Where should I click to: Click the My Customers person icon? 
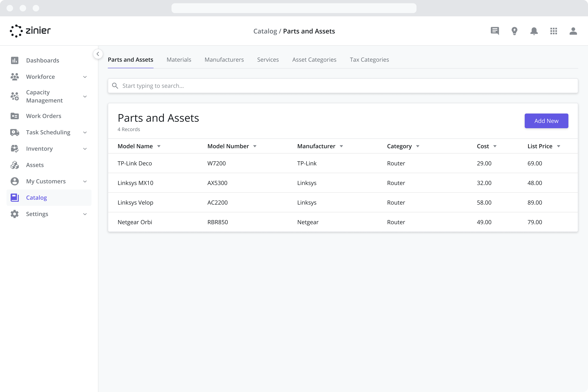click(x=15, y=181)
